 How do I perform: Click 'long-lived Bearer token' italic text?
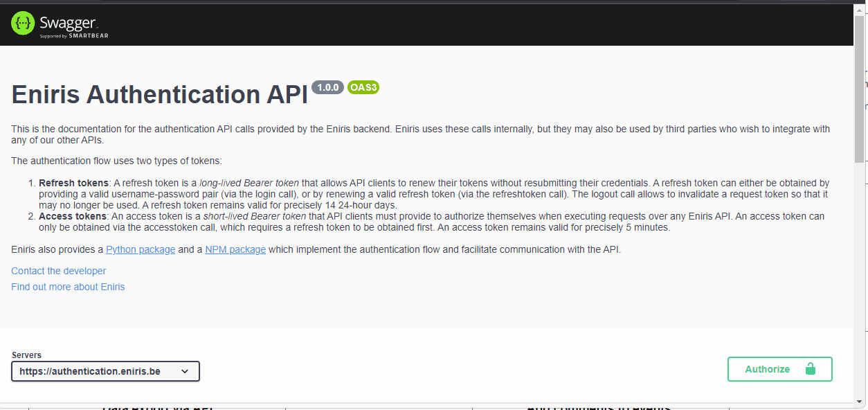(249, 183)
